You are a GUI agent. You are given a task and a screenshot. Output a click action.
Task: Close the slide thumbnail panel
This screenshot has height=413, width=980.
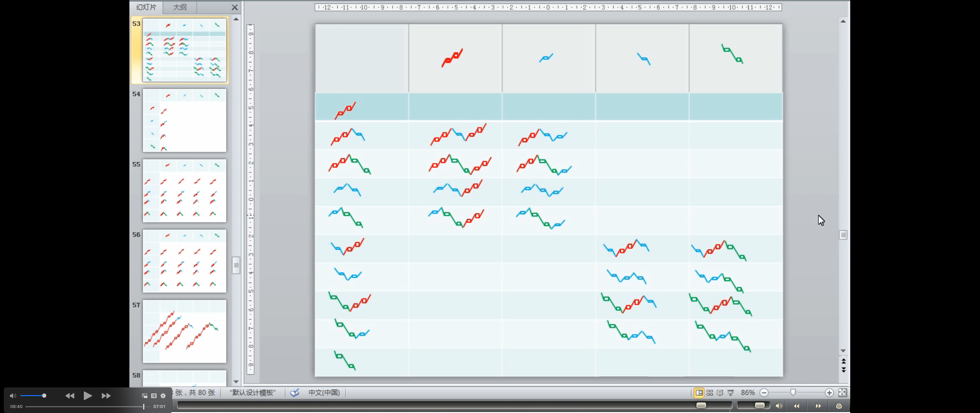(x=235, y=7)
